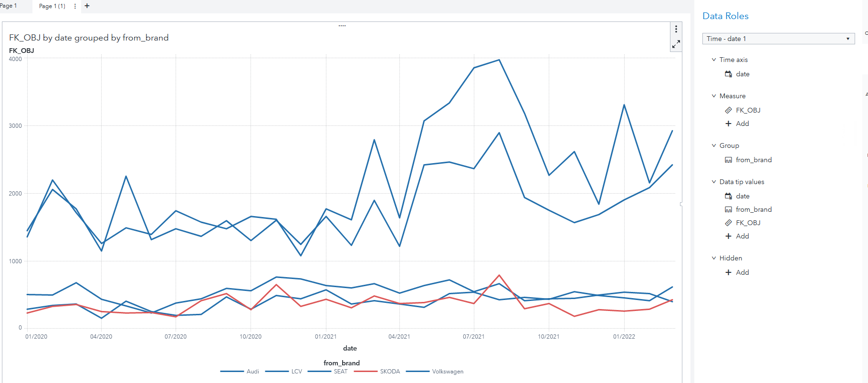Click Add under Data tip values
This screenshot has height=383, width=868.
(742, 236)
